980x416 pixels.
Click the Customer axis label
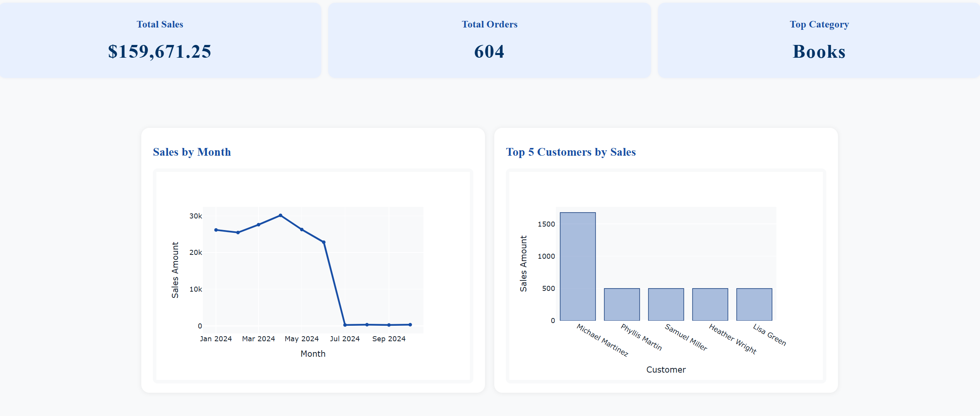[666, 369]
